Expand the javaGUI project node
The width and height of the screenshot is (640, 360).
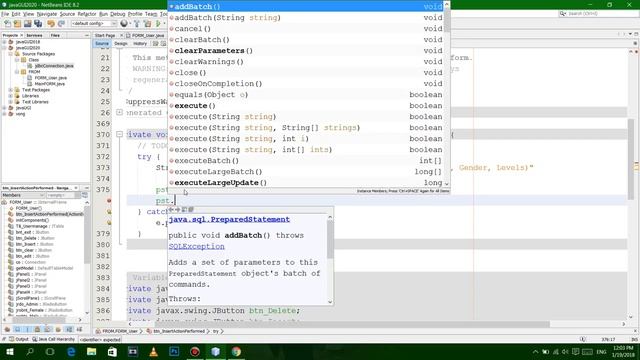4,108
